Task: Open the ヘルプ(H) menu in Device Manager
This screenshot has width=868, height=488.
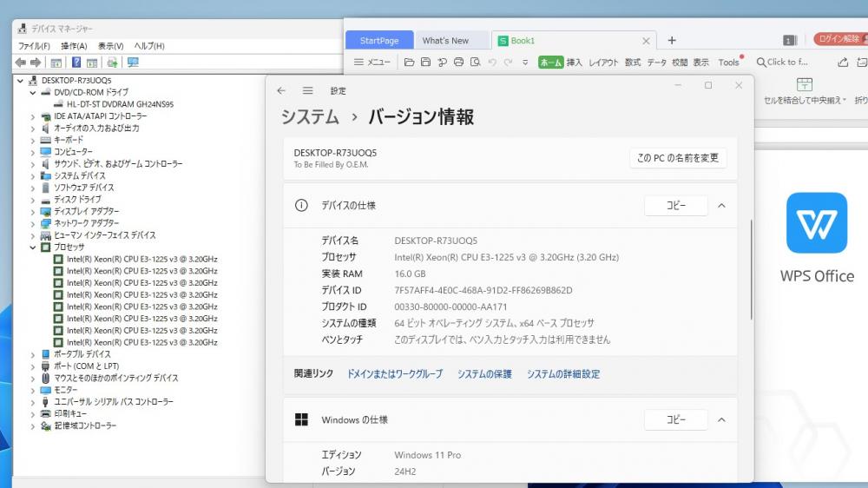Action: click(149, 46)
